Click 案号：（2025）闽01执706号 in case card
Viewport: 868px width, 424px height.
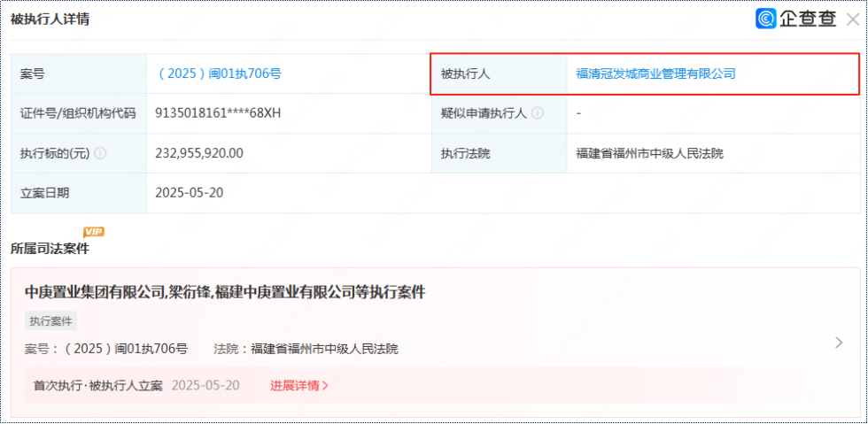(106, 350)
